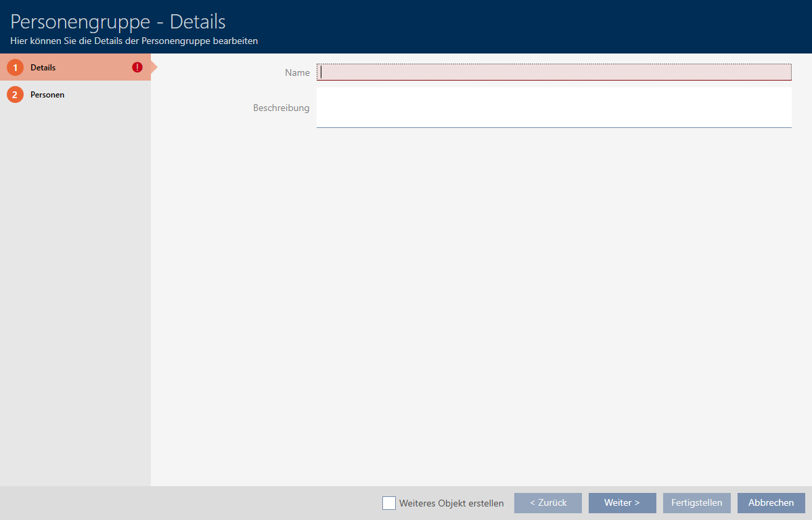Click the red error icon beside Details
Screen dimensions: 812x520
click(137, 67)
